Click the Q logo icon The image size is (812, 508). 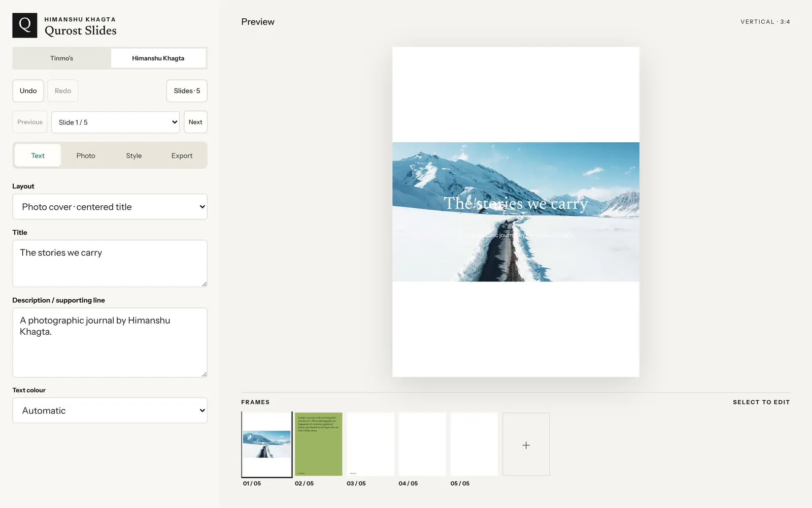25,25
